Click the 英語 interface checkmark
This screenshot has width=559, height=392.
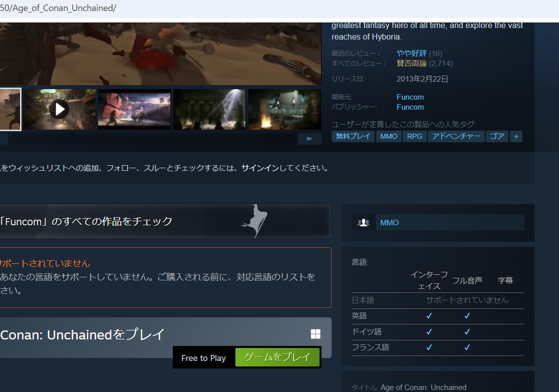(x=429, y=316)
